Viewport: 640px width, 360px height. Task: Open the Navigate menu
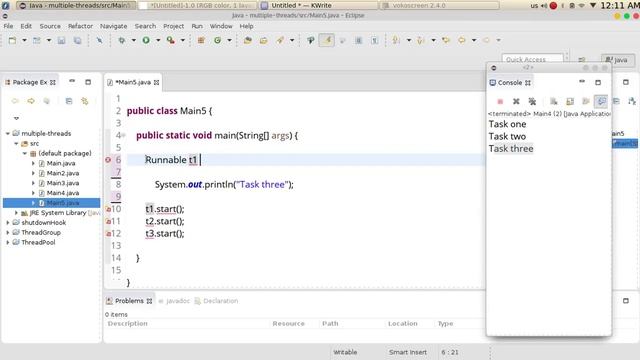(x=113, y=26)
